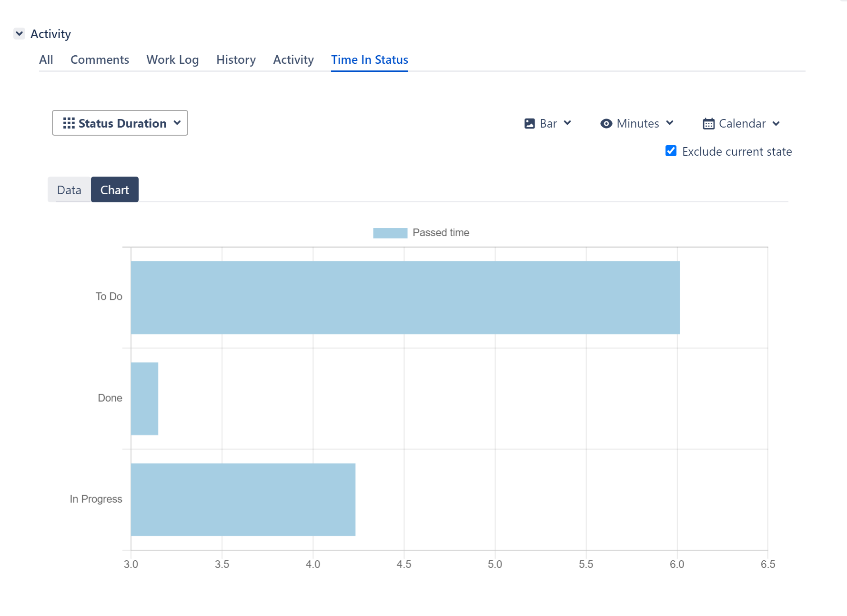Screen dimensions: 847x616
Task: Click the image icon beside Bar
Action: coord(529,124)
